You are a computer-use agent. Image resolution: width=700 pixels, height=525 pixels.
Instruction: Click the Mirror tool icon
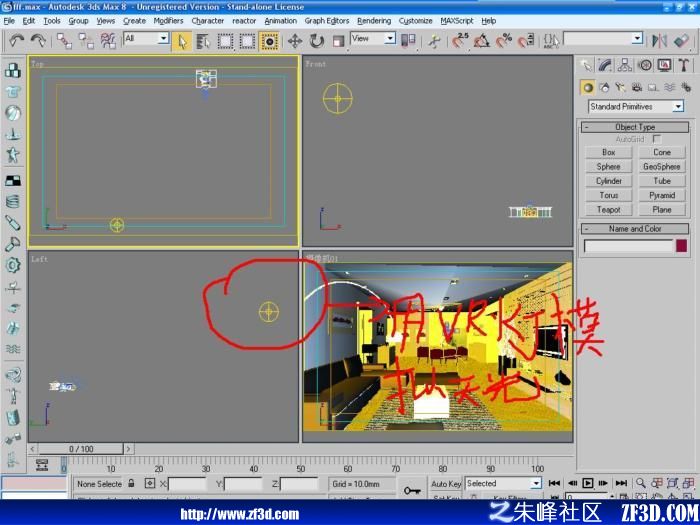659,41
